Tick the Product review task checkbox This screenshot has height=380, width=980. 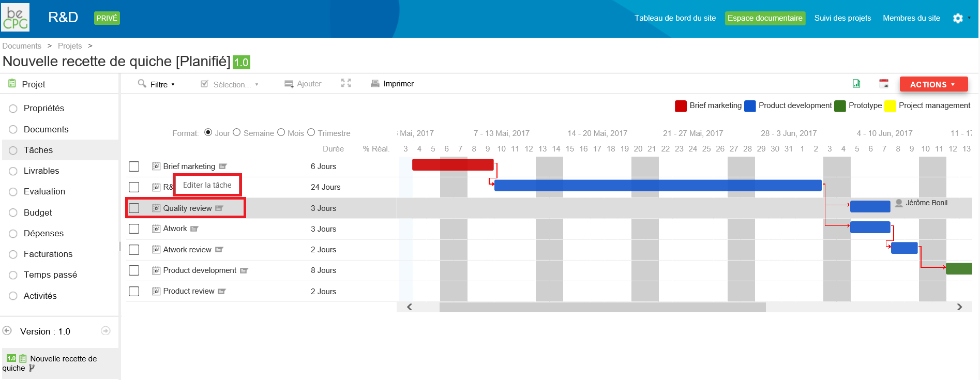(x=134, y=292)
